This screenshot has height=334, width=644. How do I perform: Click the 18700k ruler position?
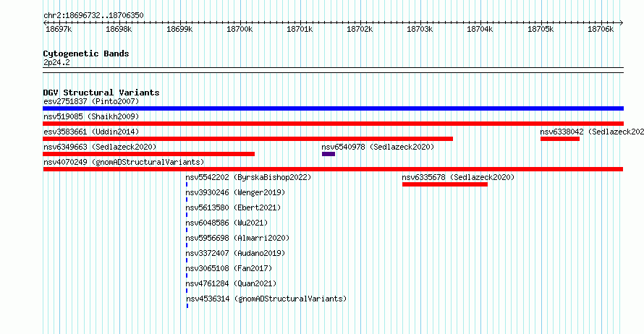tap(240, 29)
